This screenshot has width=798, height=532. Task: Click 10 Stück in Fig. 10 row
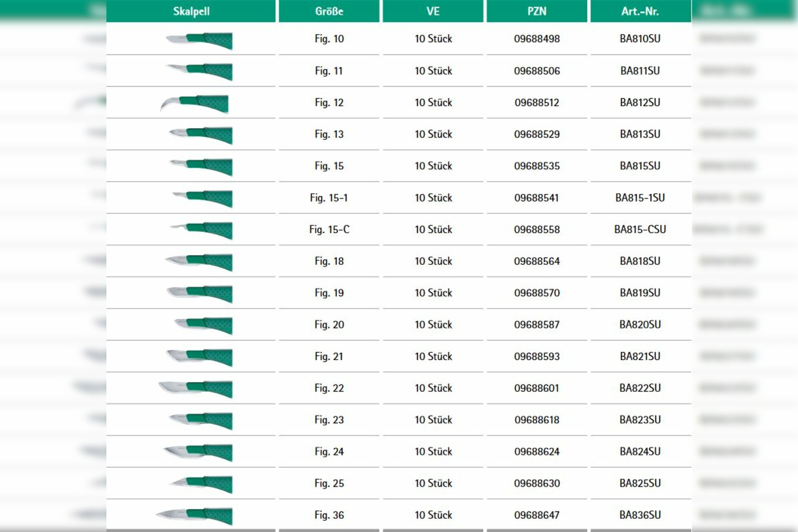433,39
